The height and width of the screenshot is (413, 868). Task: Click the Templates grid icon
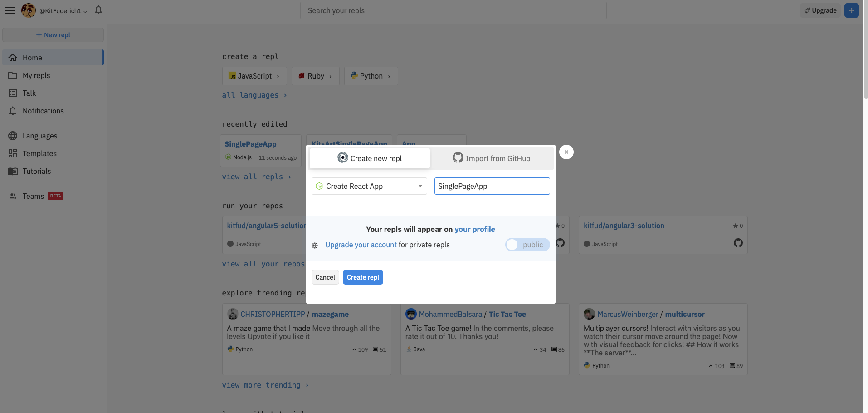point(13,153)
